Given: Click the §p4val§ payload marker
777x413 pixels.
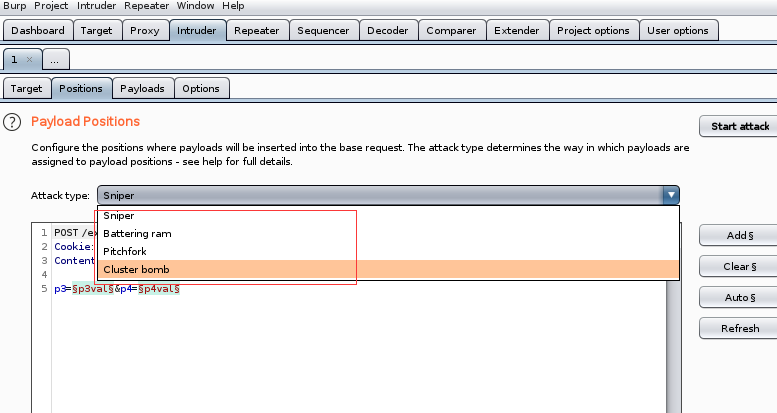Looking at the screenshot, I should 159,289.
